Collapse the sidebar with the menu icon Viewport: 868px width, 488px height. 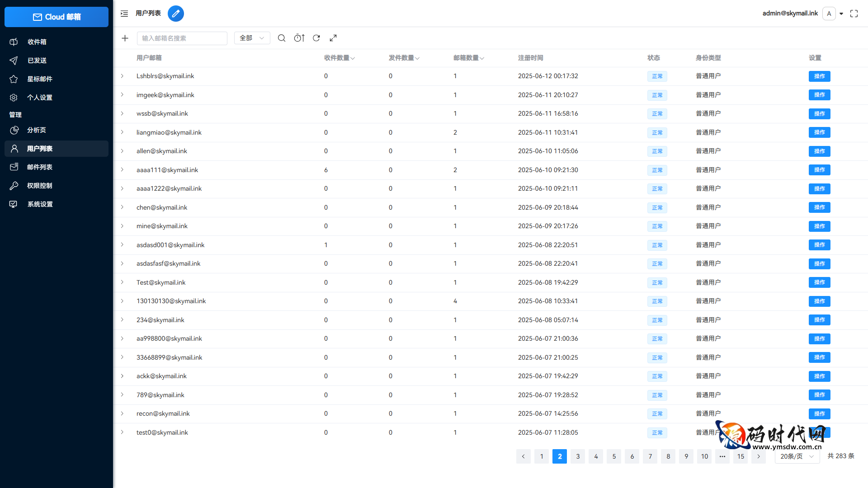click(x=124, y=14)
